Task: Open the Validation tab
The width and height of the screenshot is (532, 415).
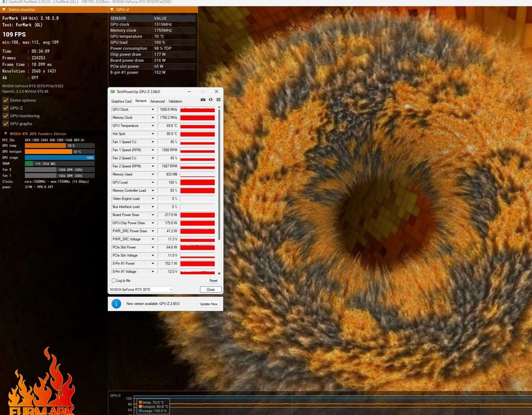Action: (x=175, y=101)
